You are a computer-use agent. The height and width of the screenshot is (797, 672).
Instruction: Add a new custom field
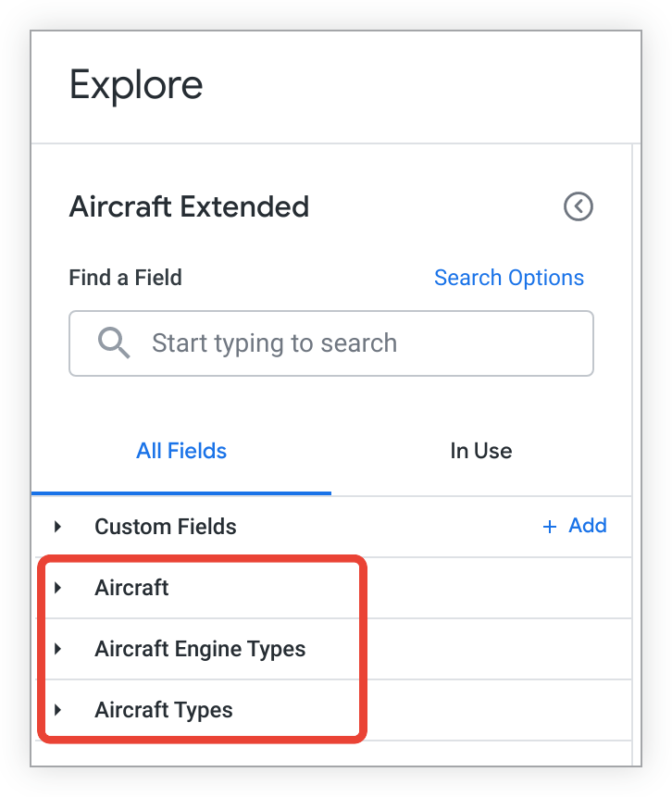coord(587,527)
